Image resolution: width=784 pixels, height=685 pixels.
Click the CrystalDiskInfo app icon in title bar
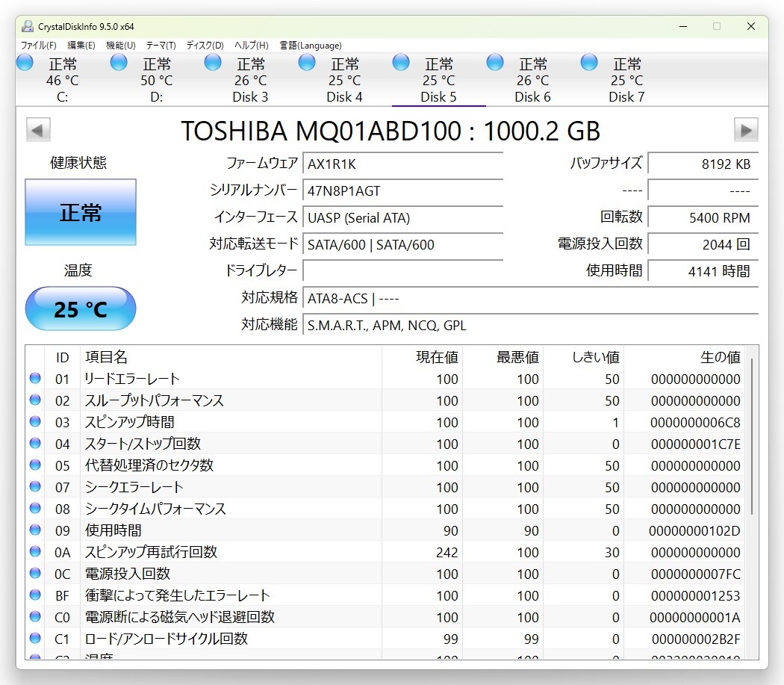tap(28, 26)
